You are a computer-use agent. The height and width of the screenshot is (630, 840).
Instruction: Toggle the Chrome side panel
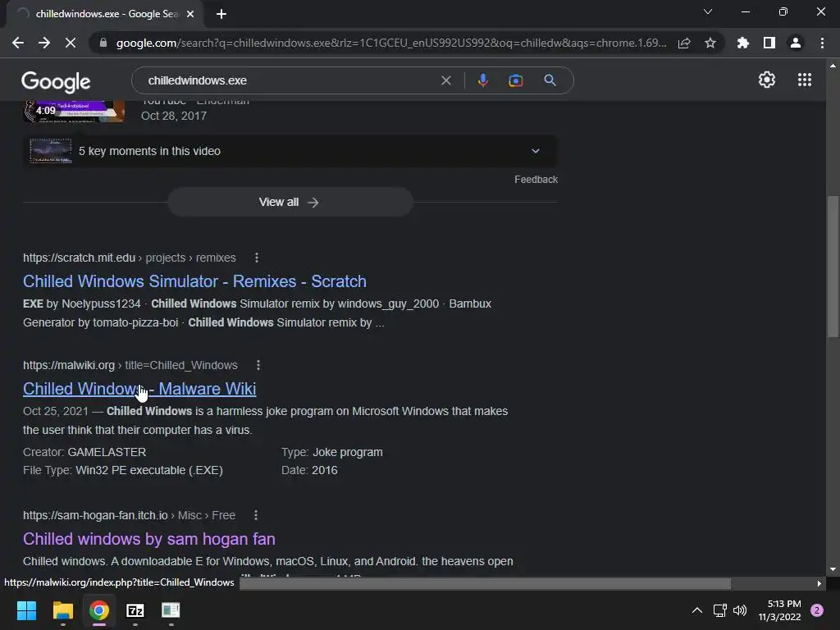click(x=769, y=43)
